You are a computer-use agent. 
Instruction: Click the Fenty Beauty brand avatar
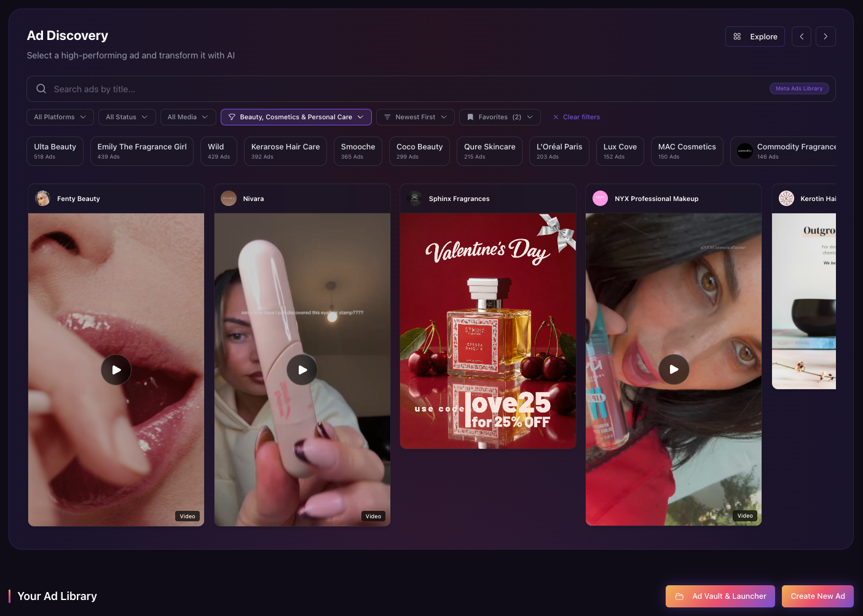(42, 198)
